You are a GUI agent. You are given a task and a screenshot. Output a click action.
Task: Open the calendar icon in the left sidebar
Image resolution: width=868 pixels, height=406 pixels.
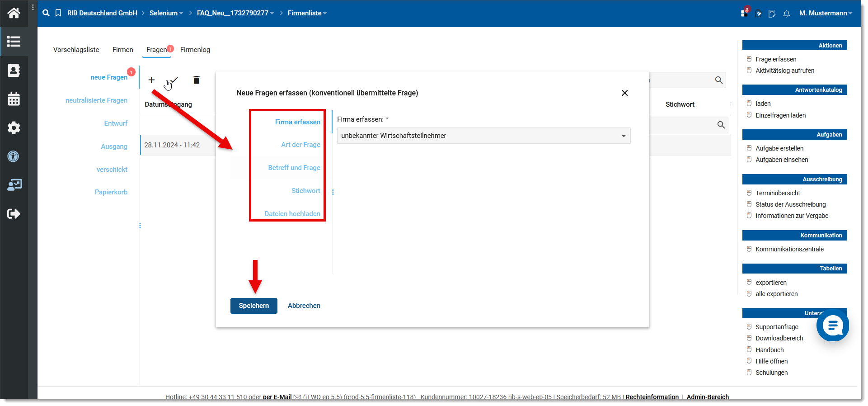[x=14, y=99]
